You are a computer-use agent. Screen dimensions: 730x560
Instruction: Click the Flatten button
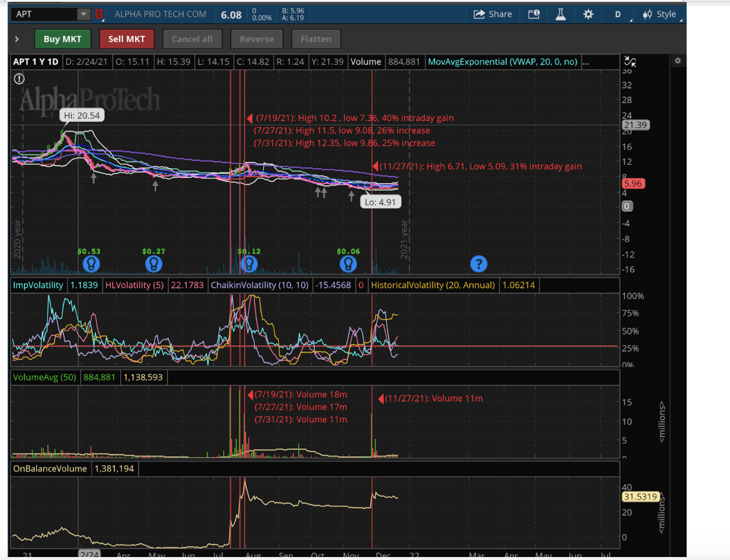(x=316, y=39)
